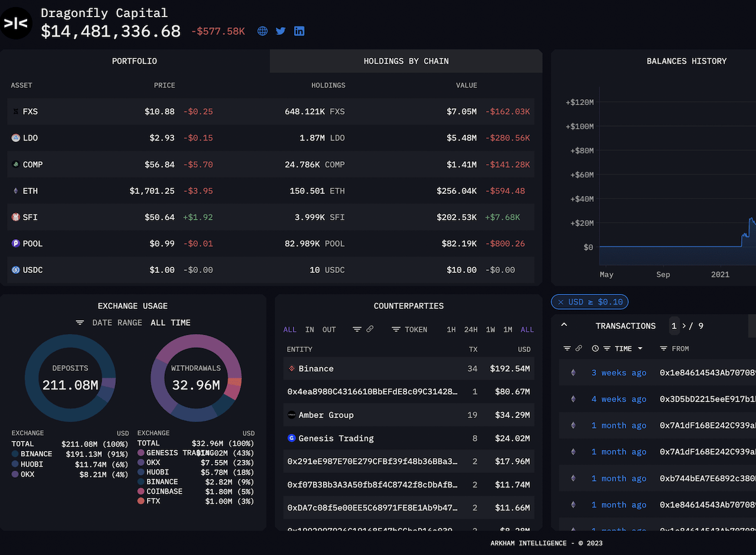The width and height of the screenshot is (756, 555).
Task: Open Dragonfly Capital's LinkedIn icon
Action: coord(299,31)
